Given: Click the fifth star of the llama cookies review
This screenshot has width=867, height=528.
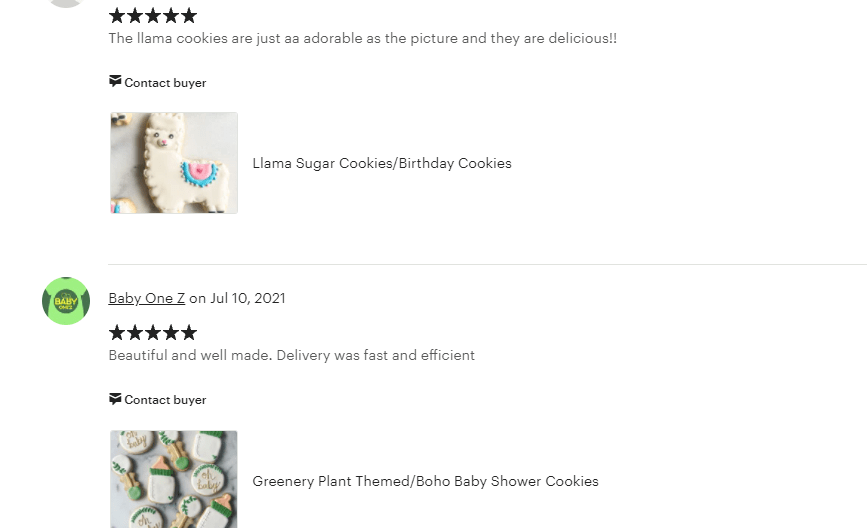Looking at the screenshot, I should (189, 16).
